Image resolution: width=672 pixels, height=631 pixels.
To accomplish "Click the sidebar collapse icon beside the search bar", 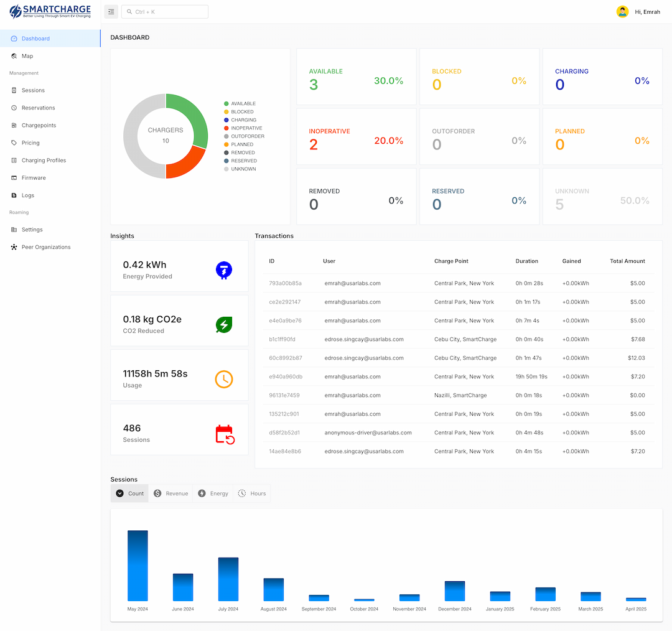I will tap(111, 11).
